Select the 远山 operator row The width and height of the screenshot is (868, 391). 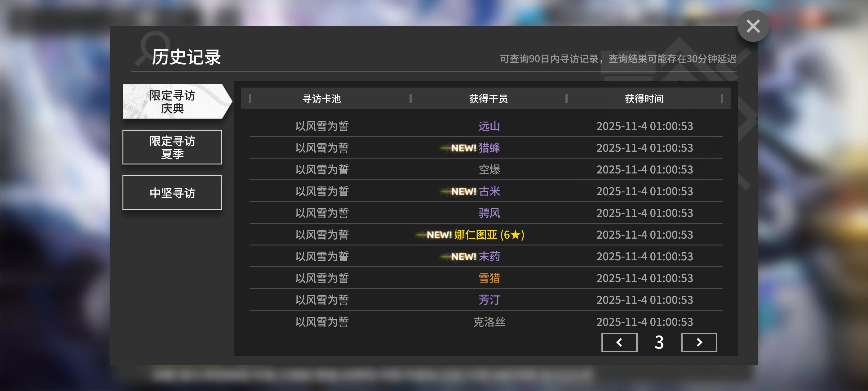click(x=489, y=126)
